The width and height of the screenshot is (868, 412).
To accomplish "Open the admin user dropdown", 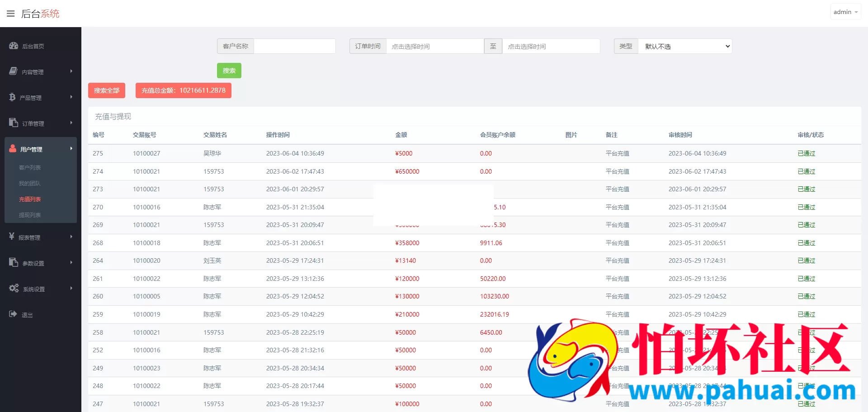I will click(x=845, y=12).
